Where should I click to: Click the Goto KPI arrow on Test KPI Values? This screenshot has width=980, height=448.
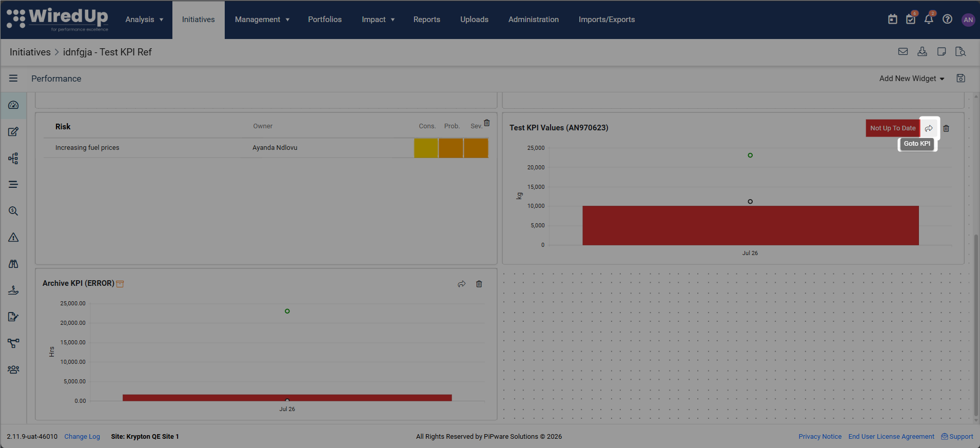point(929,128)
